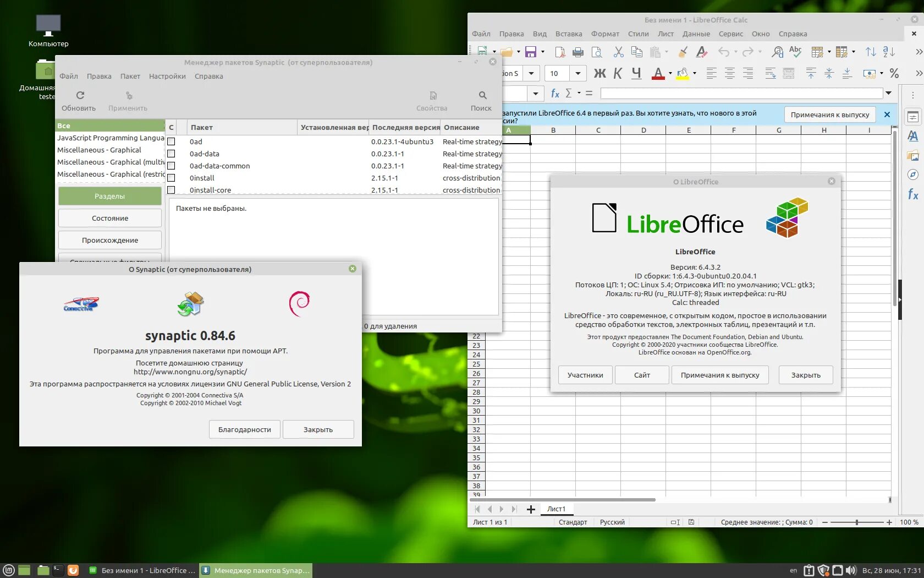
Task: Mark the 0install-core package checkbox
Action: (x=171, y=190)
